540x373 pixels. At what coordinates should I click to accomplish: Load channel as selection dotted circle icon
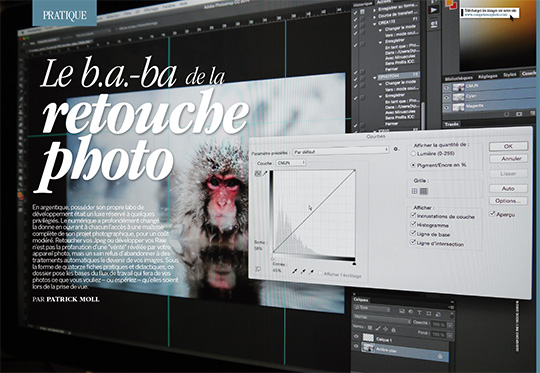click(x=506, y=114)
